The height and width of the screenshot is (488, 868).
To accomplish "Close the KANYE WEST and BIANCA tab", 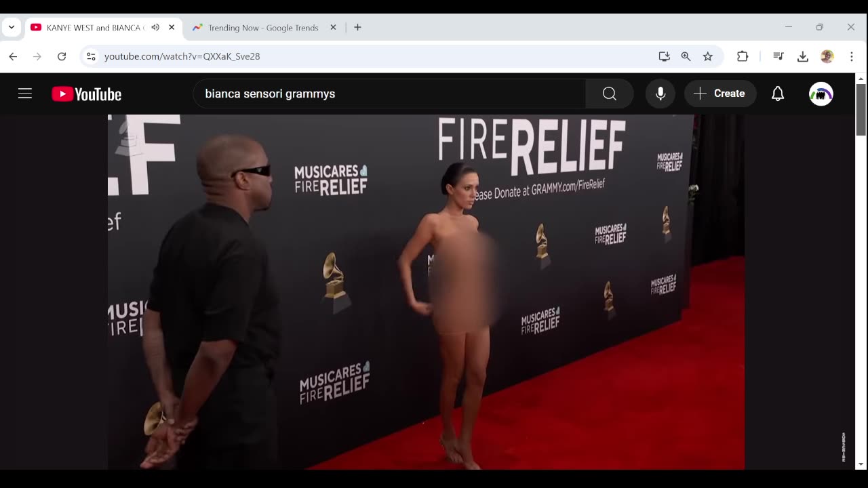I will coord(172,27).
